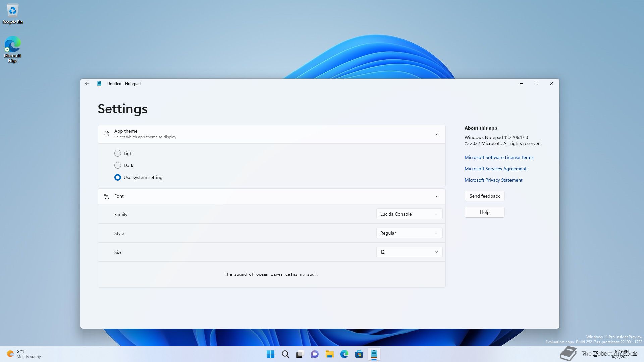The height and width of the screenshot is (362, 644).
Task: Open Microsoft Software License Terms link
Action: pyautogui.click(x=499, y=157)
